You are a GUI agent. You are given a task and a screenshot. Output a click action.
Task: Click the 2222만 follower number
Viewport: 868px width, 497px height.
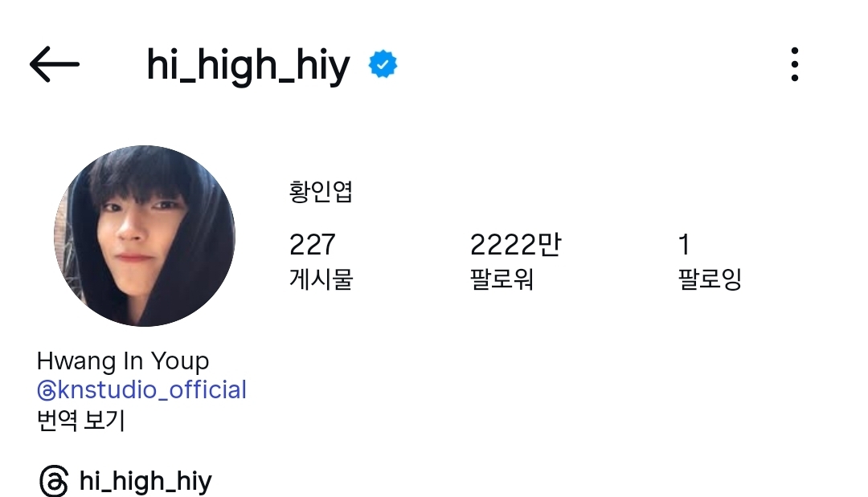[515, 244]
